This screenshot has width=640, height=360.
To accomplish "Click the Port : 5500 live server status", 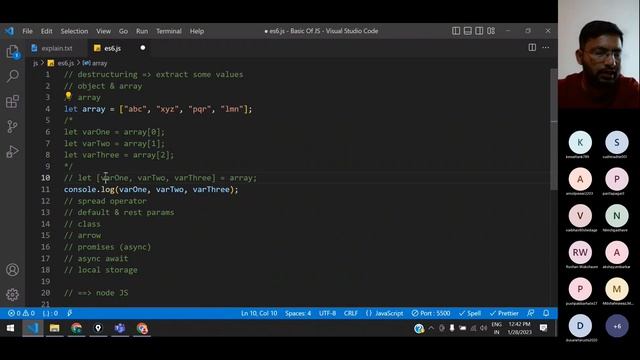I will [431, 313].
